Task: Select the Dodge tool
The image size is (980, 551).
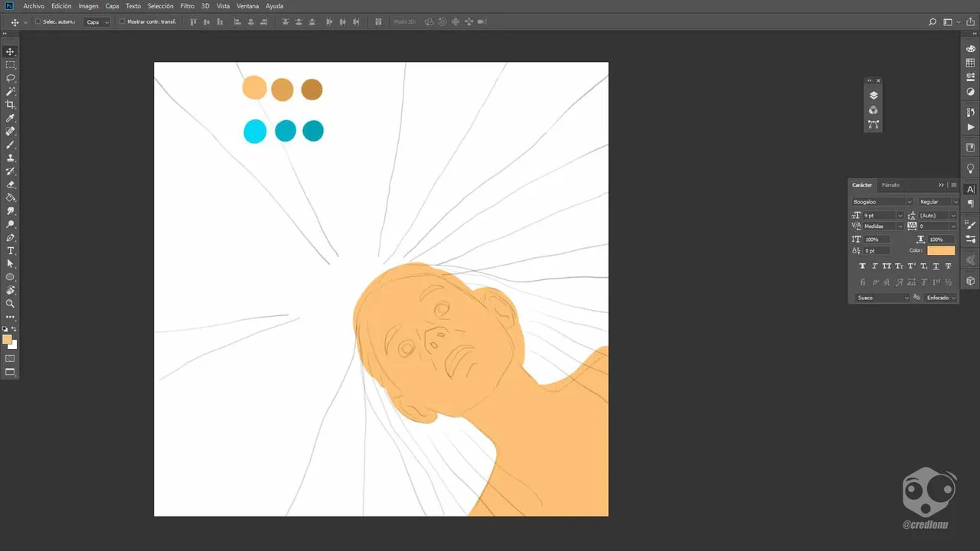Action: pyautogui.click(x=11, y=224)
